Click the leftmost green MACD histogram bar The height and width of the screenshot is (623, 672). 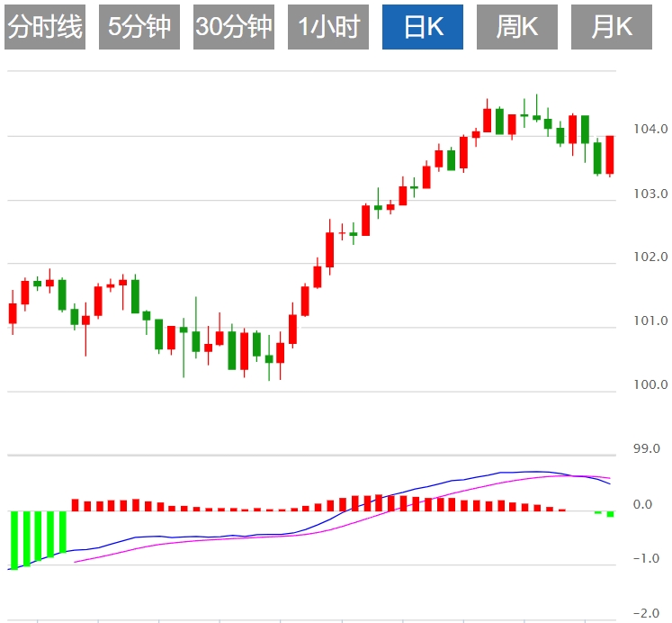click(14, 539)
